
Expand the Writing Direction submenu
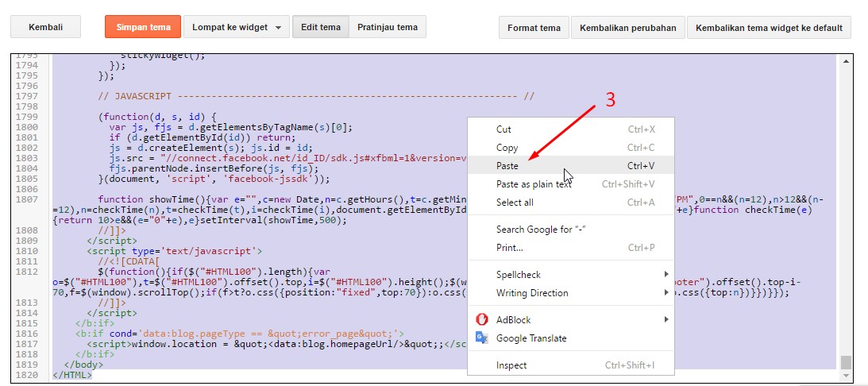(571, 293)
